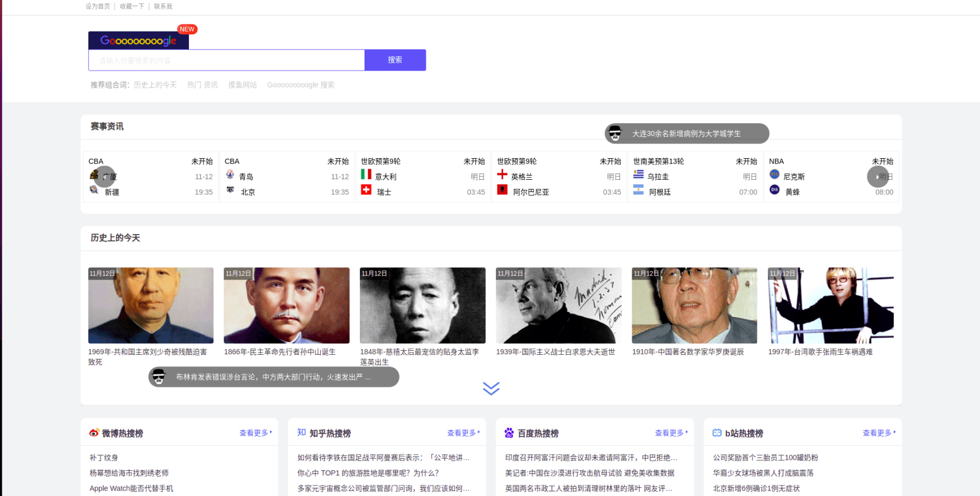Click the 黄蜂 team logo

pyautogui.click(x=775, y=190)
